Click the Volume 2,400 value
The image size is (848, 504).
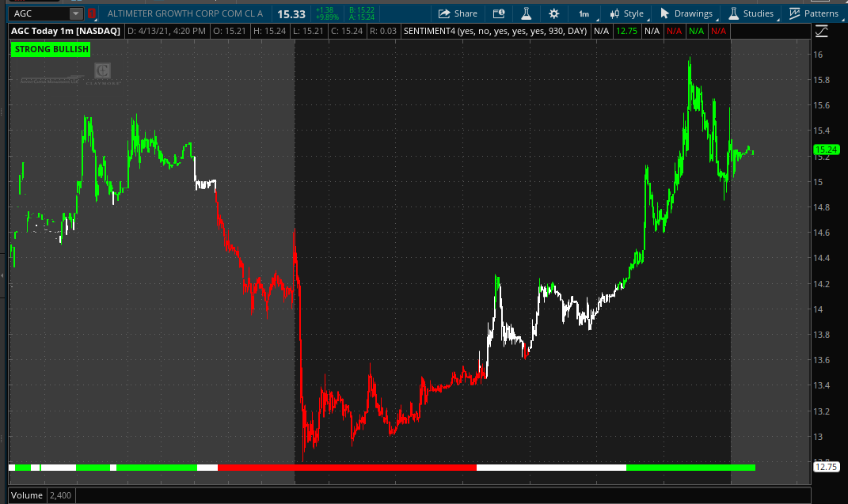point(60,495)
